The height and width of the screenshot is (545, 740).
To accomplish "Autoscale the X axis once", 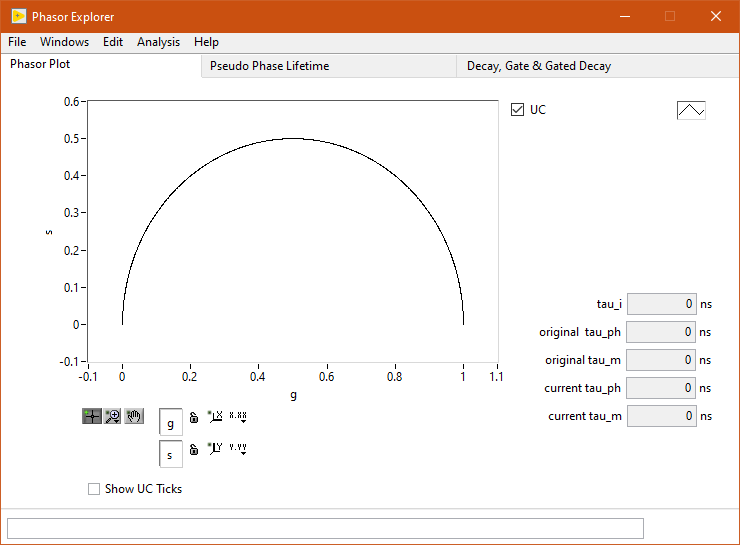I will coord(215,417).
